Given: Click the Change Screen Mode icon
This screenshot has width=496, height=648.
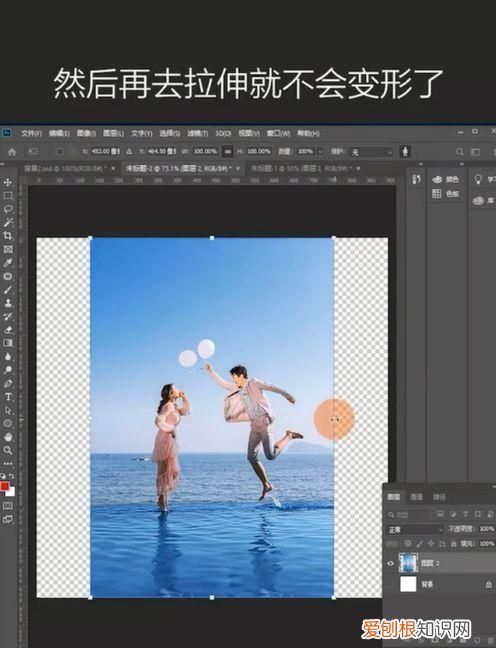Looking at the screenshot, I should coord(8,519).
